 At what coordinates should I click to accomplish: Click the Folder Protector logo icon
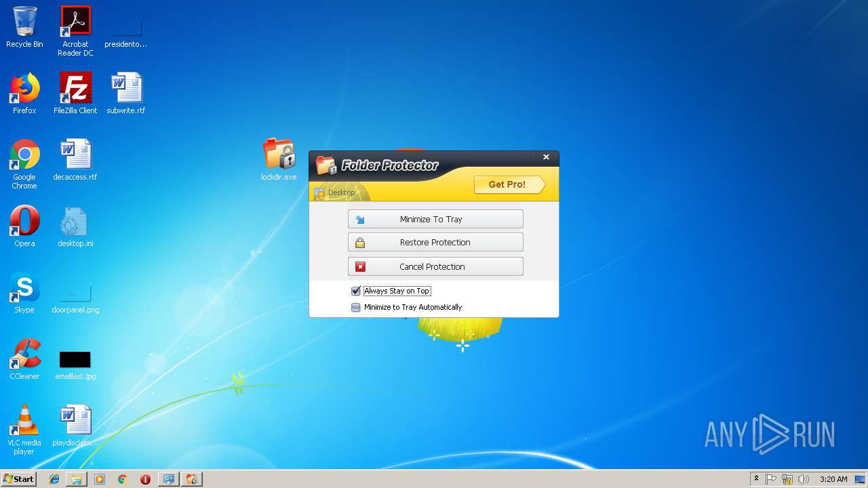[326, 165]
